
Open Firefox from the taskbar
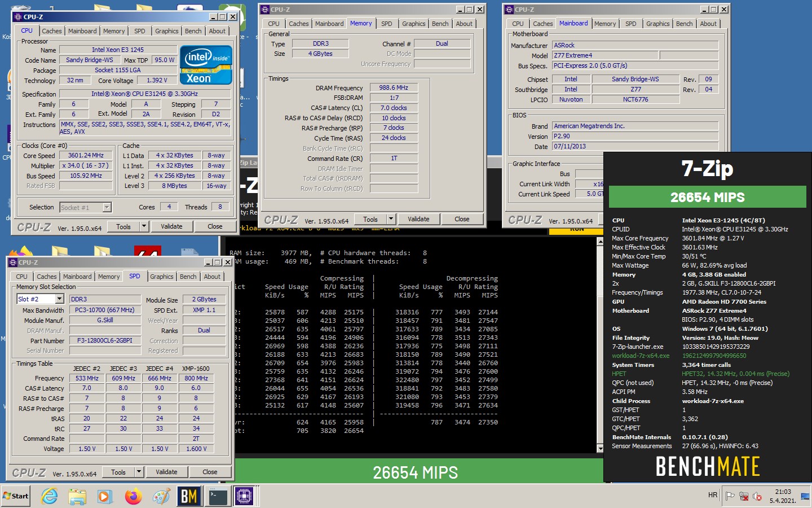[x=134, y=496]
